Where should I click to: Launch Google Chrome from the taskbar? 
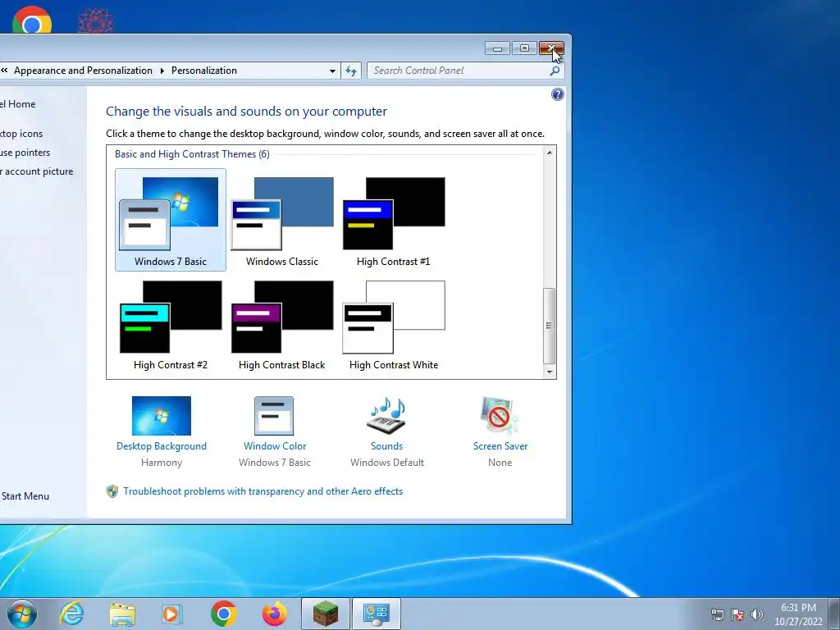pos(223,614)
